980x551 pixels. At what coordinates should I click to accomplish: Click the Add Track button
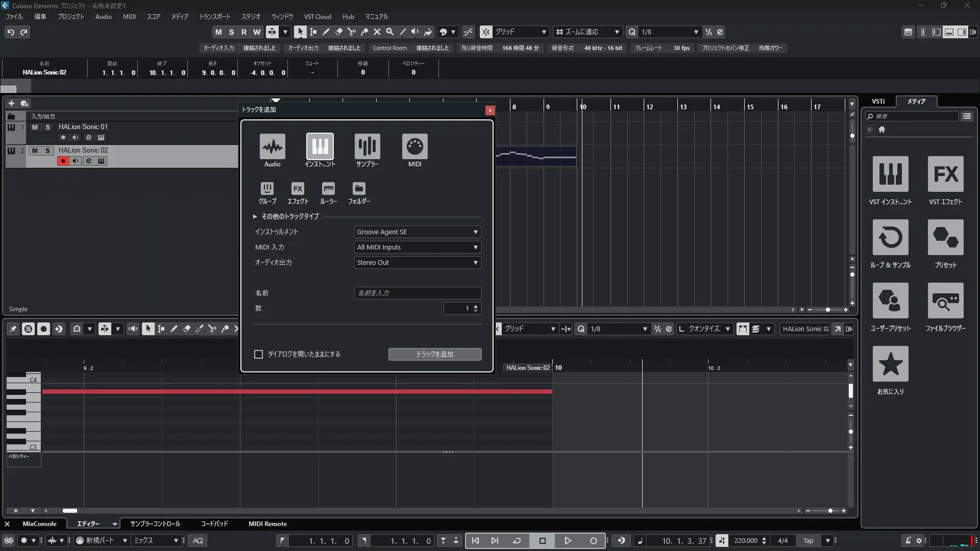pyautogui.click(x=434, y=354)
